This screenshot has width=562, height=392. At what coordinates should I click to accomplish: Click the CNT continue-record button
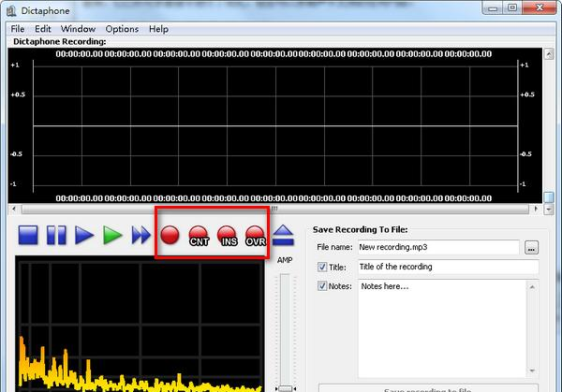tap(199, 236)
